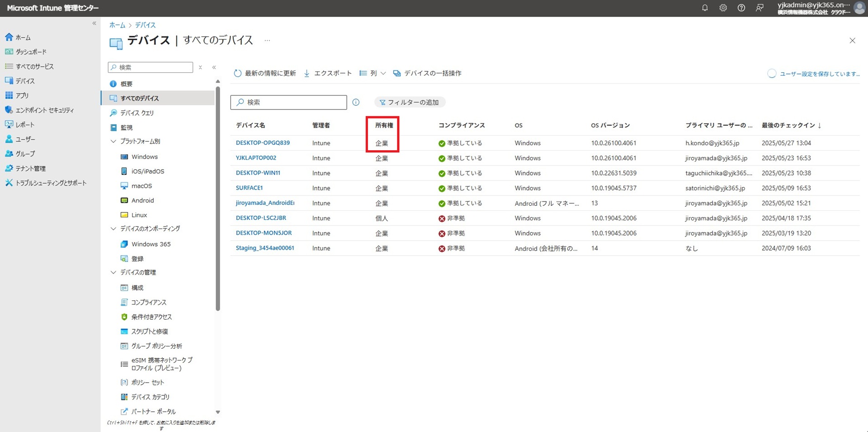Clear the side menu search with x
The image size is (868, 432).
200,67
